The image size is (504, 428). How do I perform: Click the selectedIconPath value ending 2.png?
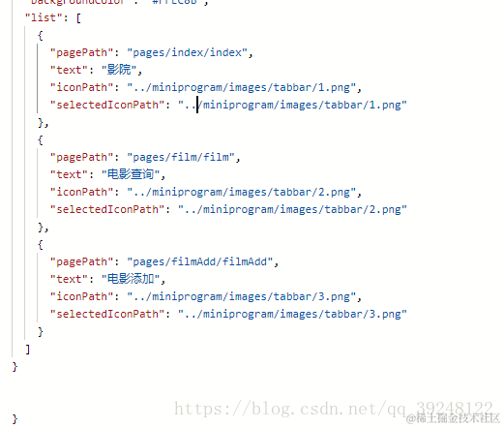pyautogui.click(x=292, y=209)
